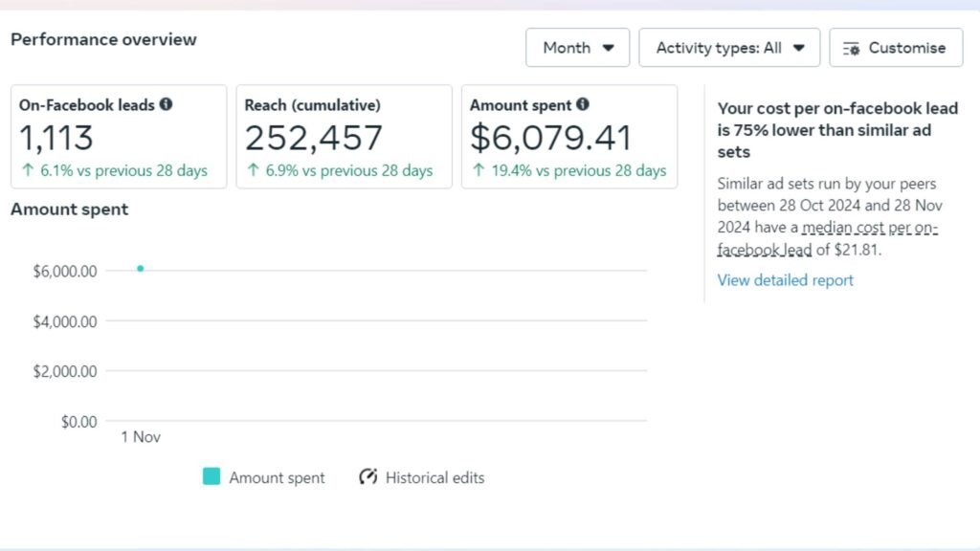Click the Performance overview heading
Screen dimensions: 980x551
103,39
